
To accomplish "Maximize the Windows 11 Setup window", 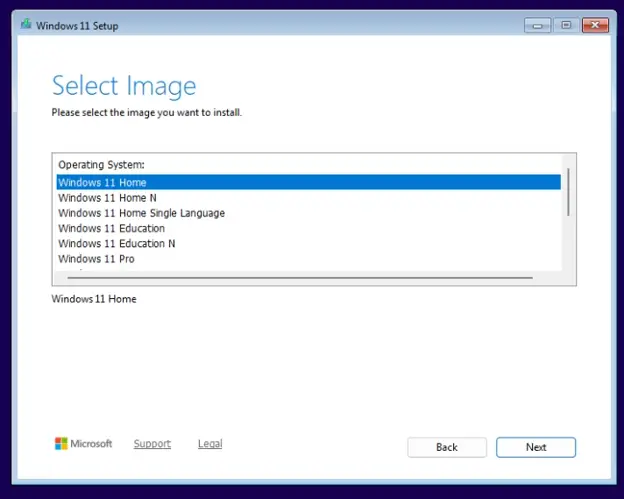I will (566, 25).
